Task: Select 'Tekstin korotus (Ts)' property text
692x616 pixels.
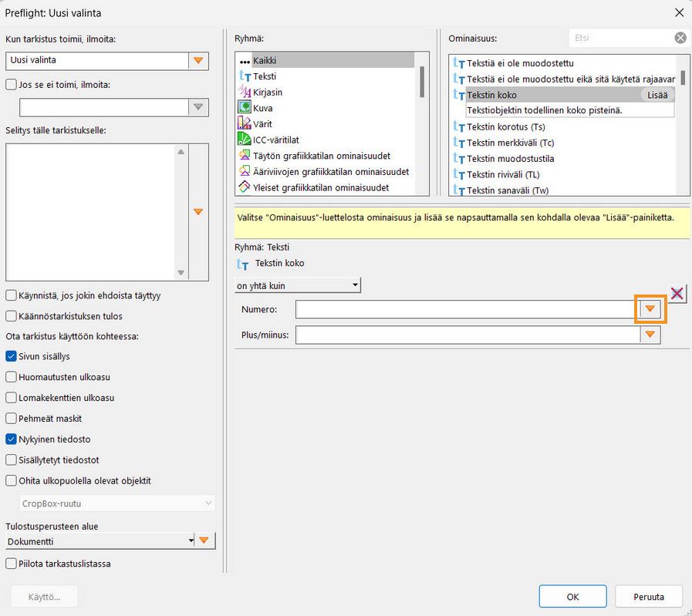Action: pos(506,127)
